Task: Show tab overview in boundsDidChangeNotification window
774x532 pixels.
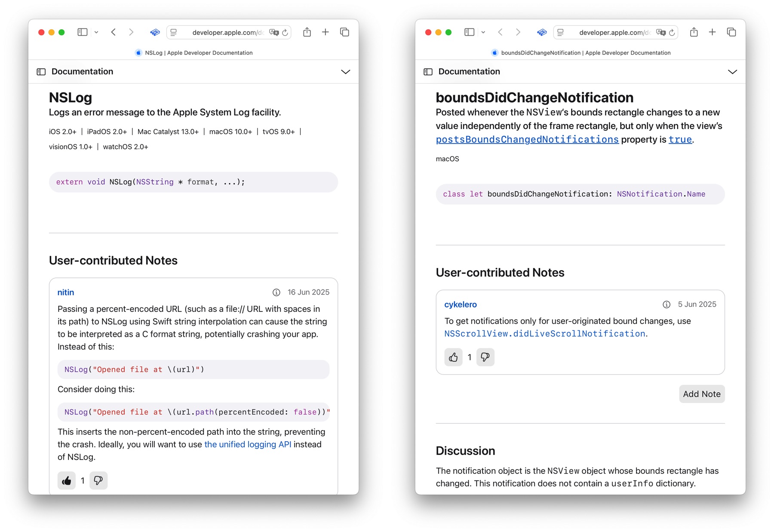Action: click(731, 32)
